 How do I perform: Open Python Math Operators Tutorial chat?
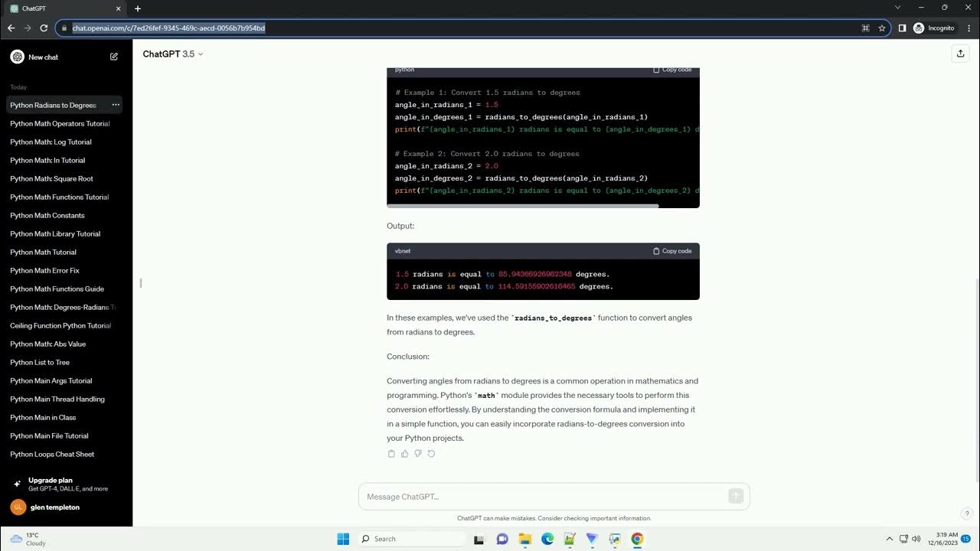pyautogui.click(x=60, y=123)
